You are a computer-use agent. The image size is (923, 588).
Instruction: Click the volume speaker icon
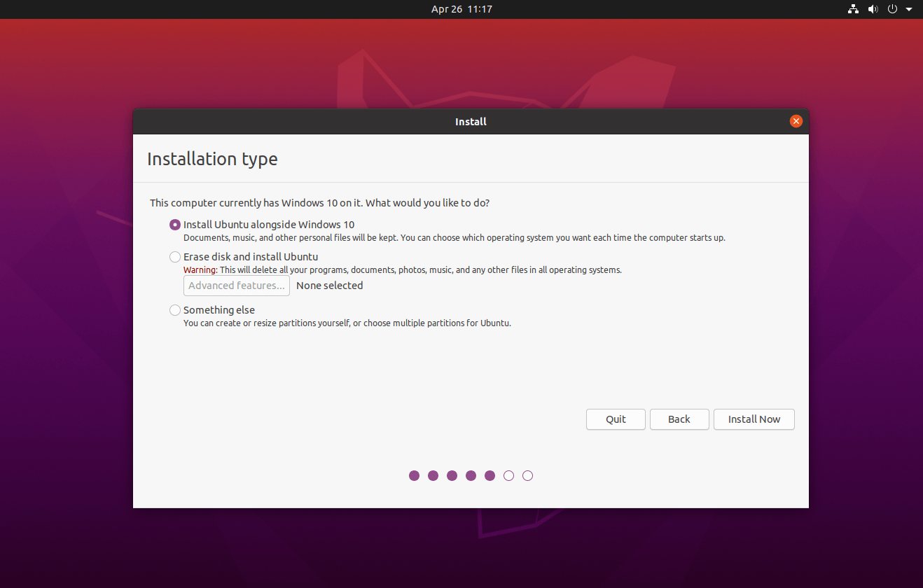click(x=873, y=9)
